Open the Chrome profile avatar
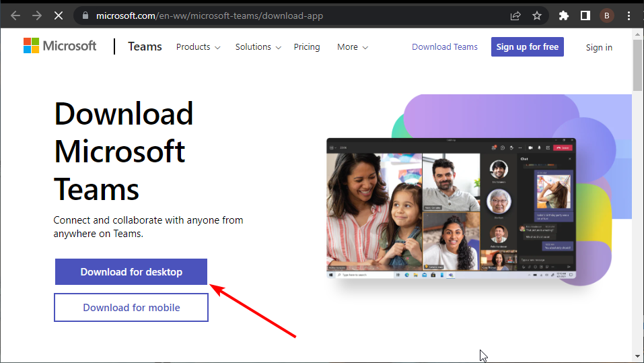This screenshot has width=644, height=363. (x=607, y=15)
